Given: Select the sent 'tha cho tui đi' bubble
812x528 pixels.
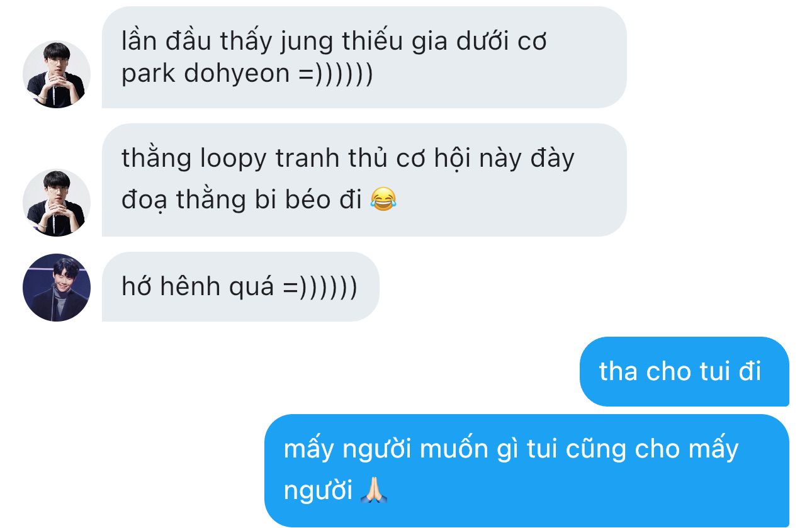Looking at the screenshot, I should coord(684,371).
